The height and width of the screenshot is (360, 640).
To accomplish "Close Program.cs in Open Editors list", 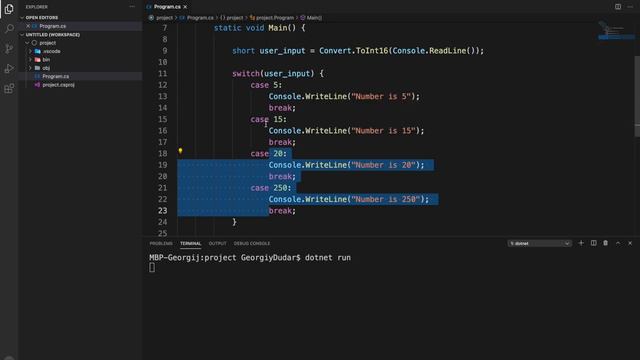I will [28, 26].
